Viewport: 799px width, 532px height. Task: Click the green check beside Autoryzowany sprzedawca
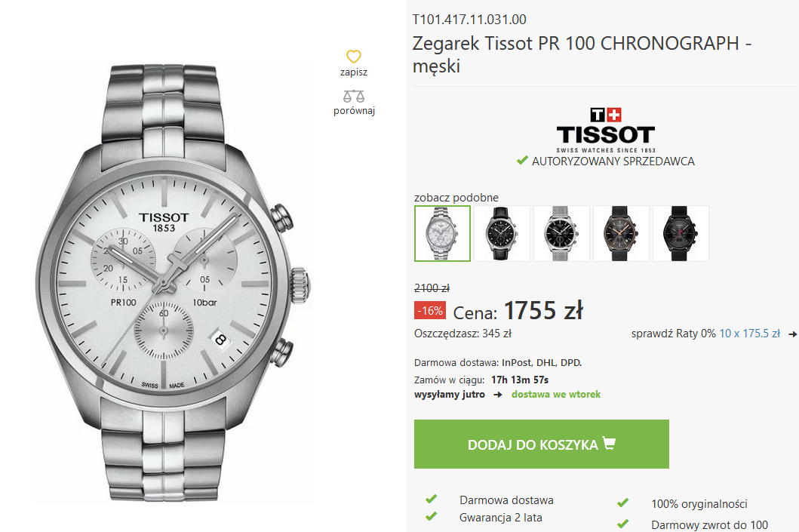tap(522, 161)
